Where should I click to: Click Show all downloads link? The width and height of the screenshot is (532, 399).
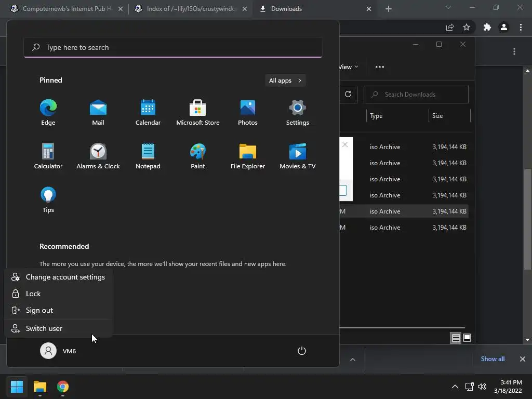(493, 359)
